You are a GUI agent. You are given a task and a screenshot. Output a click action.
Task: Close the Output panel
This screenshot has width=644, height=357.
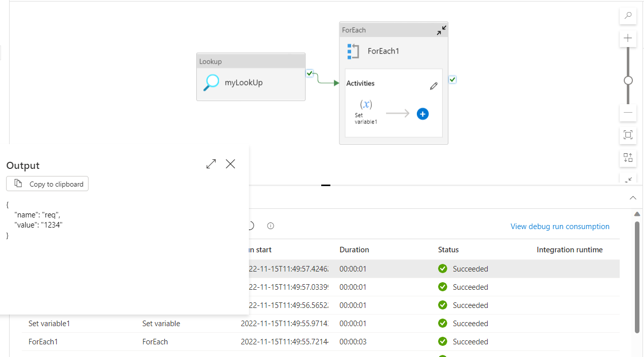pyautogui.click(x=231, y=164)
